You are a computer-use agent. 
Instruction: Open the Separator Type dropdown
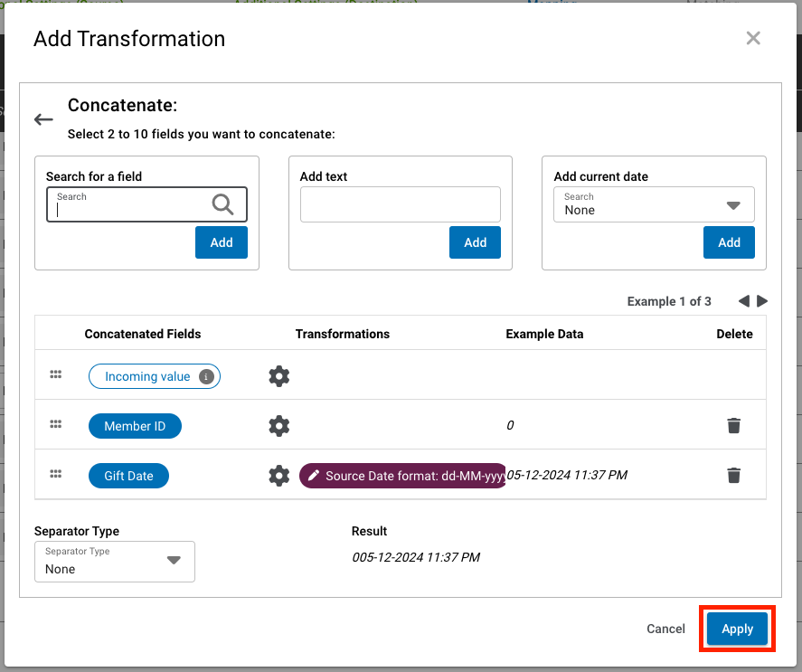click(115, 562)
